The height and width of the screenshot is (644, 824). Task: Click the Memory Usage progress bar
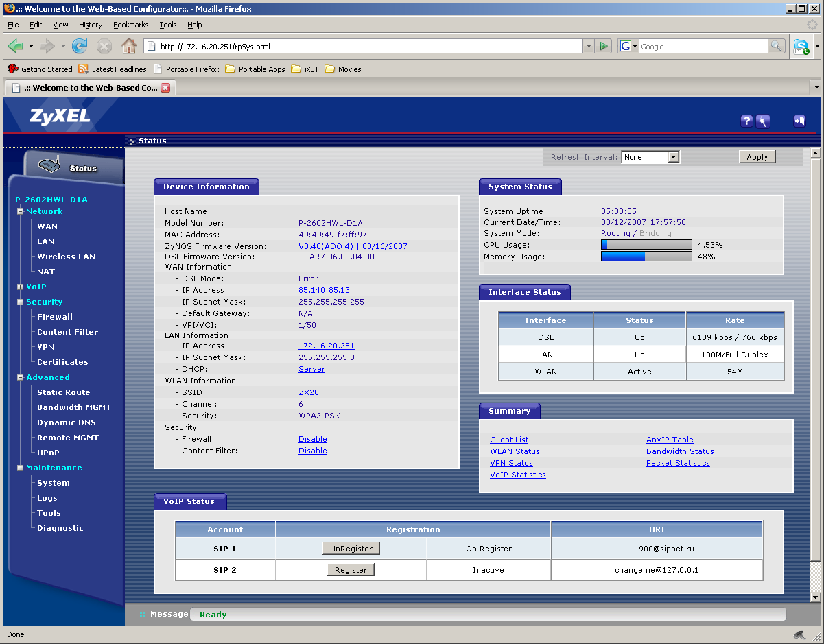(646, 257)
